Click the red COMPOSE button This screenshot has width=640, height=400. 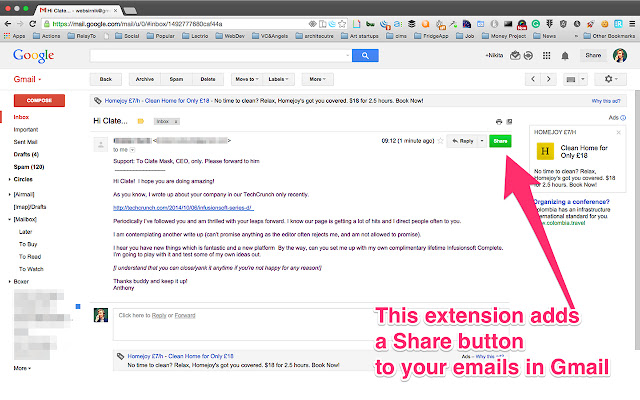(39, 100)
